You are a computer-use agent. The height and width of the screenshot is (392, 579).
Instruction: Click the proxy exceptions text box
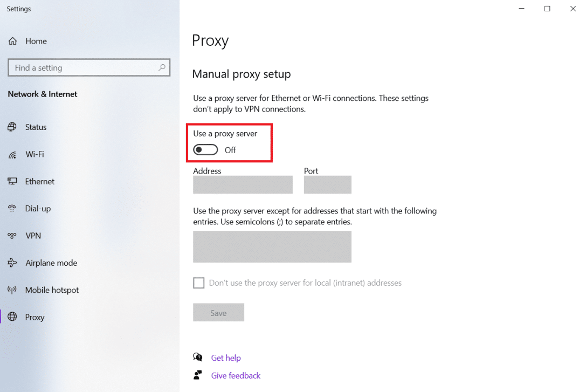tap(272, 247)
